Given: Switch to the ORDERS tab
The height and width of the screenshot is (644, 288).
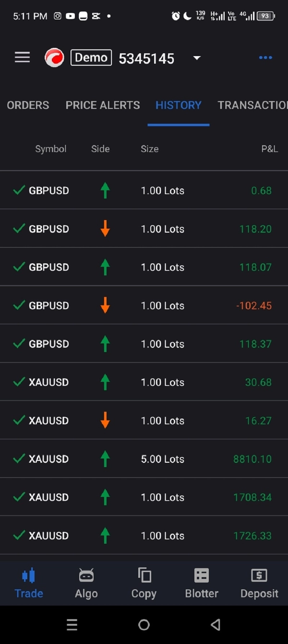Looking at the screenshot, I should (28, 105).
